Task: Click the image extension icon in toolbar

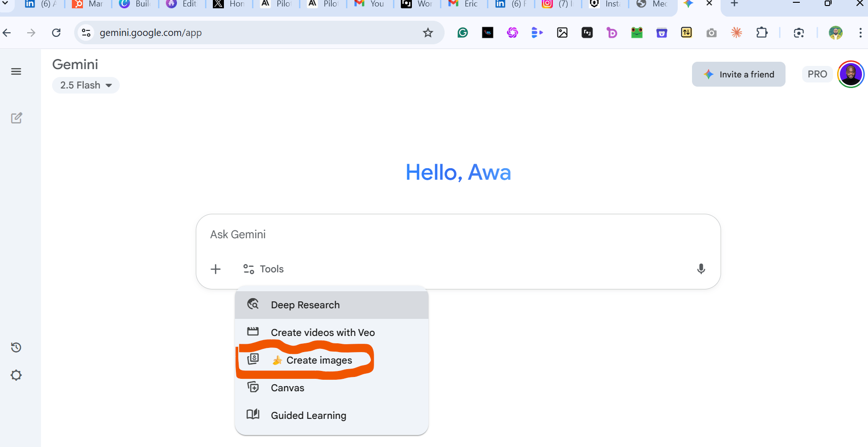Action: click(x=562, y=33)
